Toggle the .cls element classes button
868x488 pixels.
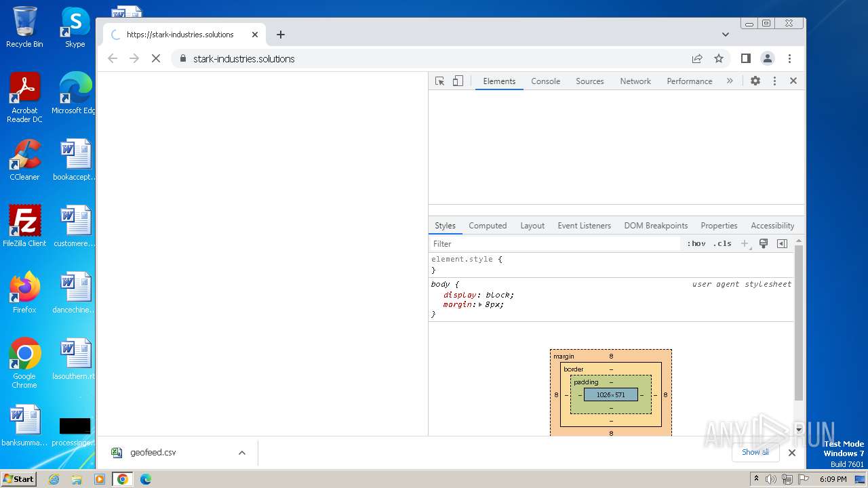722,244
